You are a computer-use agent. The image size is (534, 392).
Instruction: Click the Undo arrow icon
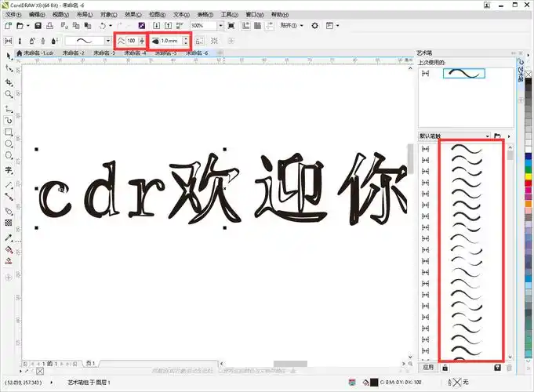[102, 26]
